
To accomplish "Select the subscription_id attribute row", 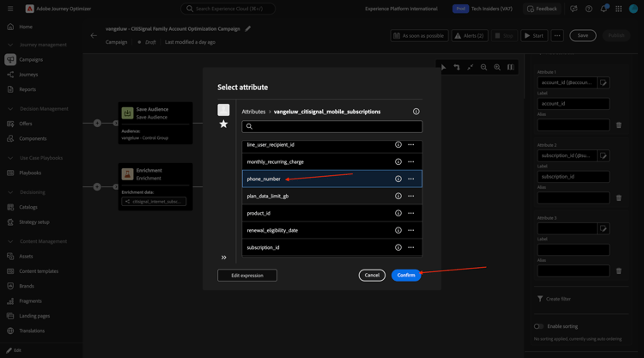I will 331,247.
